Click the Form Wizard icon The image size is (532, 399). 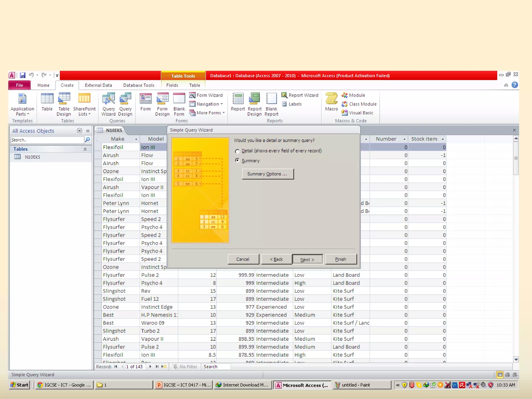pos(206,95)
